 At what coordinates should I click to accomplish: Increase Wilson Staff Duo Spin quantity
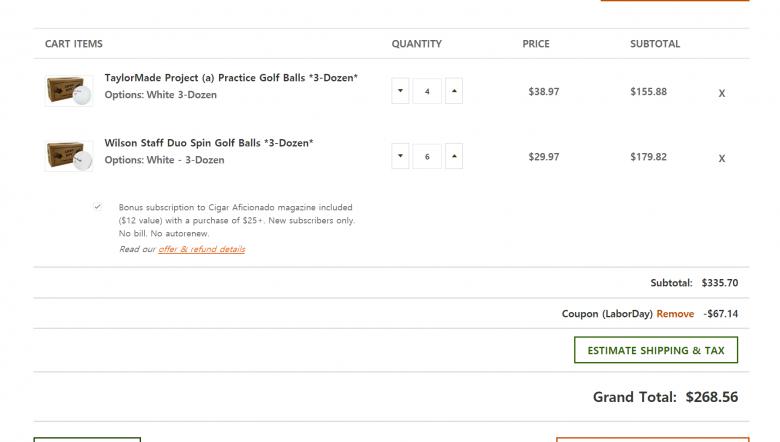[x=454, y=156]
